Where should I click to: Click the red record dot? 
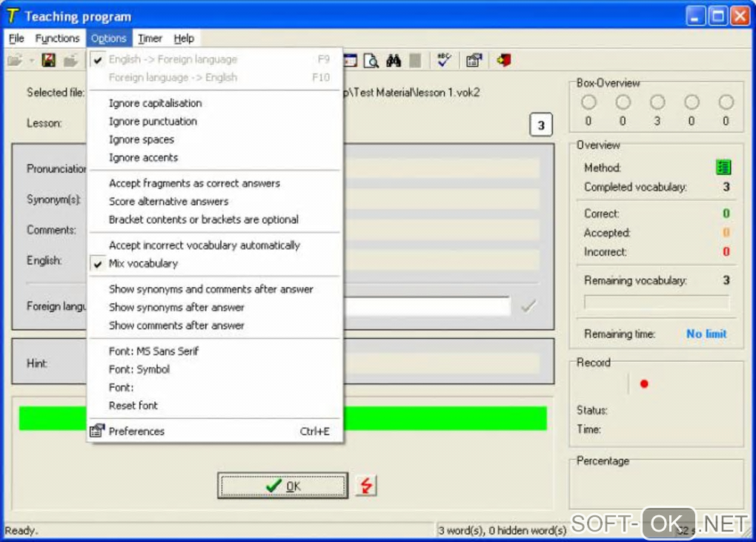(x=644, y=384)
